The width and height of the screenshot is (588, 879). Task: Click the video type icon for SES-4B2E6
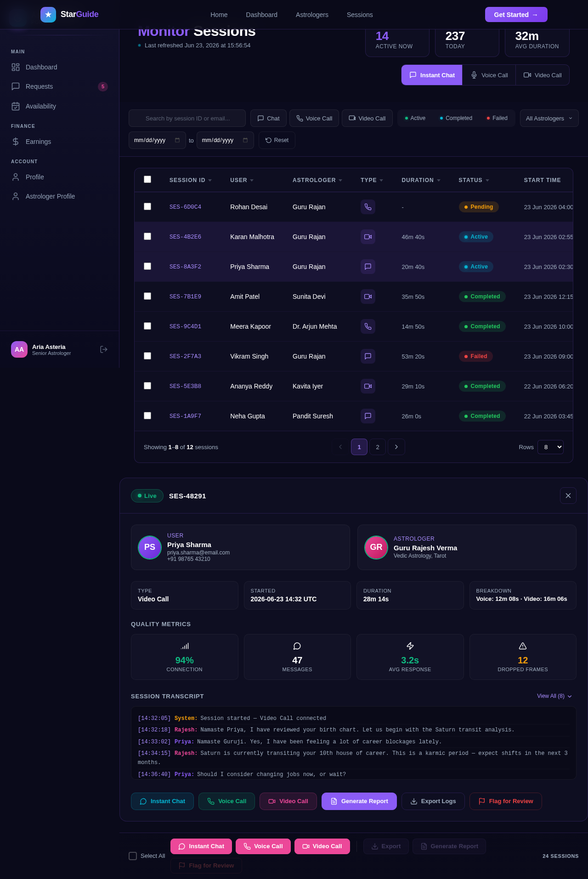point(368,237)
